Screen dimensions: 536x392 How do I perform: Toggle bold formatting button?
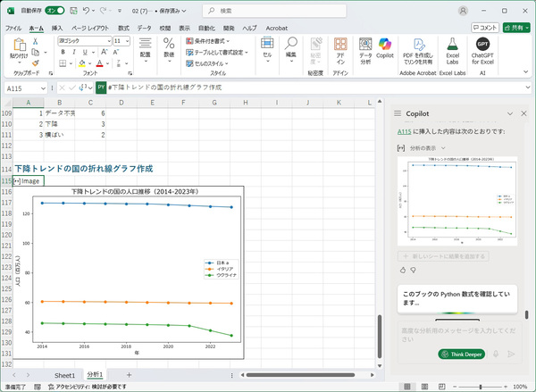63,52
